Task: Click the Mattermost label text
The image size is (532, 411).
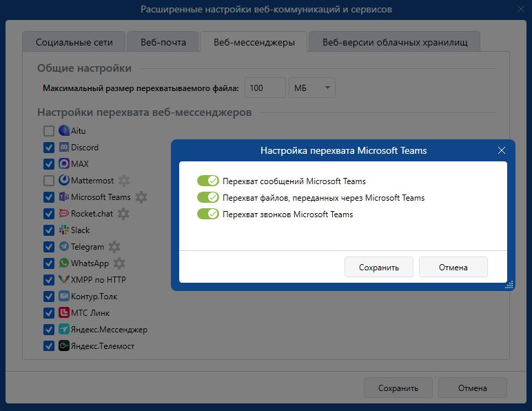Action: pyautogui.click(x=92, y=181)
